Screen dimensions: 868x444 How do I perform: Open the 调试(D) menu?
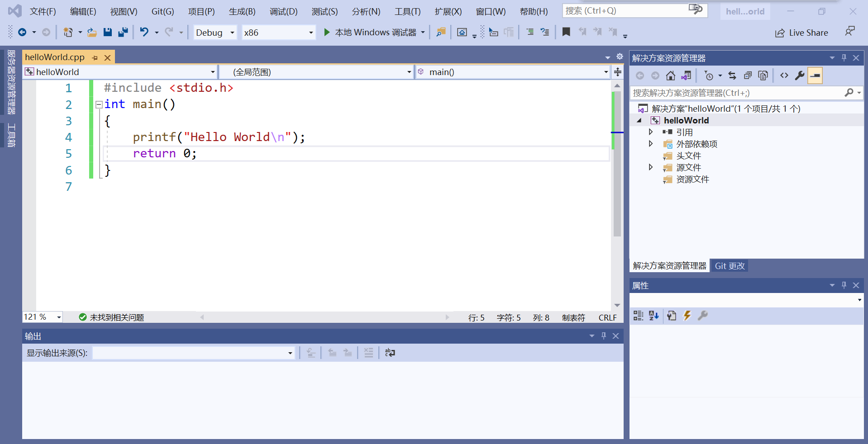[283, 11]
